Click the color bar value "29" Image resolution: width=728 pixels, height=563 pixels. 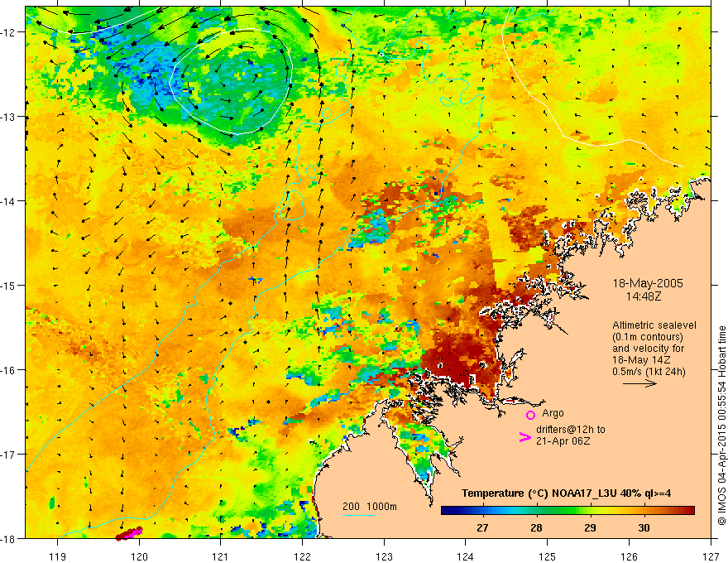pyautogui.click(x=590, y=527)
